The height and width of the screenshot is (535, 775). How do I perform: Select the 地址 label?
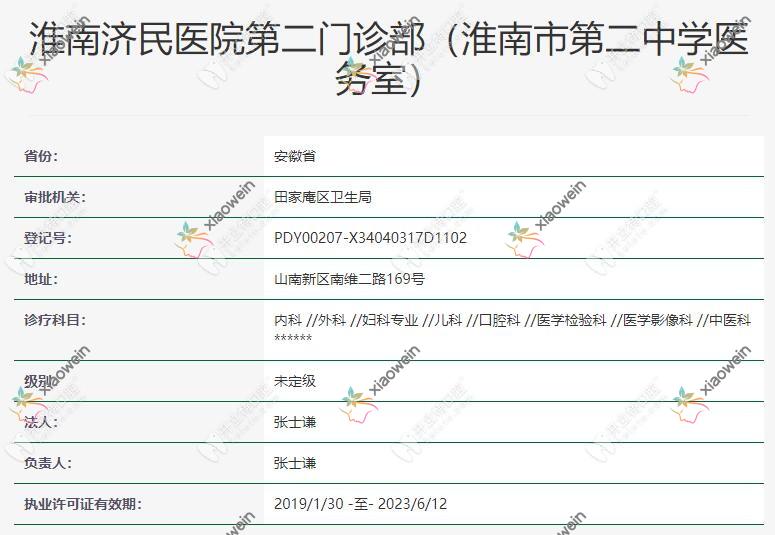coord(41,279)
